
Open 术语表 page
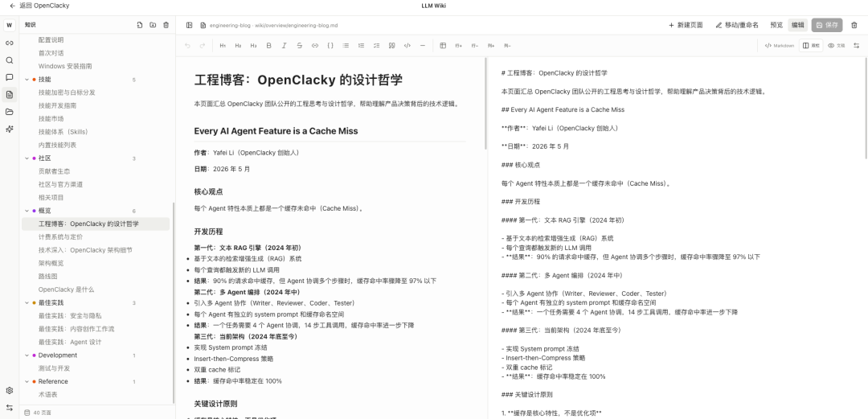pyautogui.click(x=47, y=395)
